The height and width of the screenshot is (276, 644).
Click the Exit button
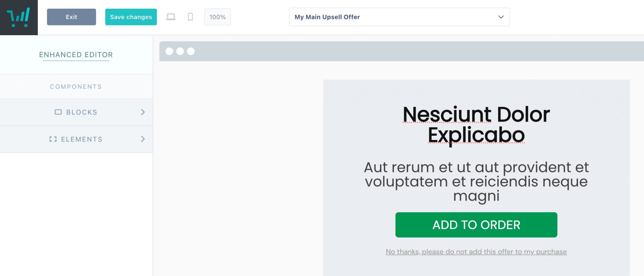pos(71,17)
